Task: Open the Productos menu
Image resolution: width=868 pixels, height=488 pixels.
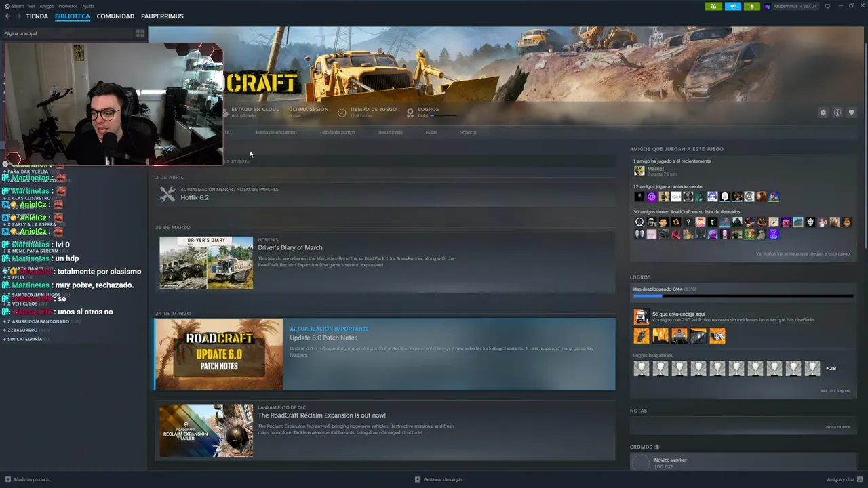Action: point(68,6)
